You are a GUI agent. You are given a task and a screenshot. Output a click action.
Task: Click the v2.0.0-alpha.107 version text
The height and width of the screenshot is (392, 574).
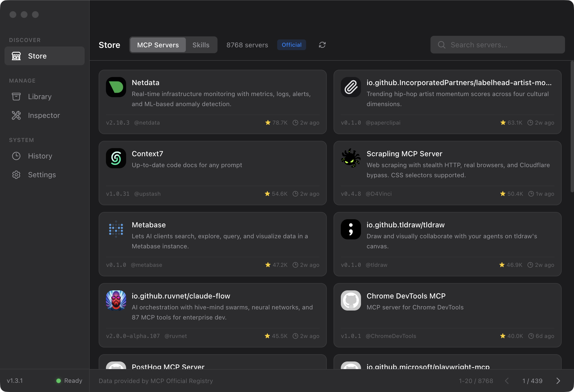click(x=133, y=336)
